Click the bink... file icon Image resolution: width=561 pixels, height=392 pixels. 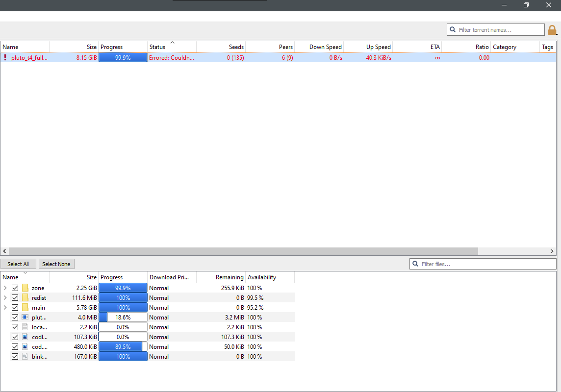coord(25,357)
